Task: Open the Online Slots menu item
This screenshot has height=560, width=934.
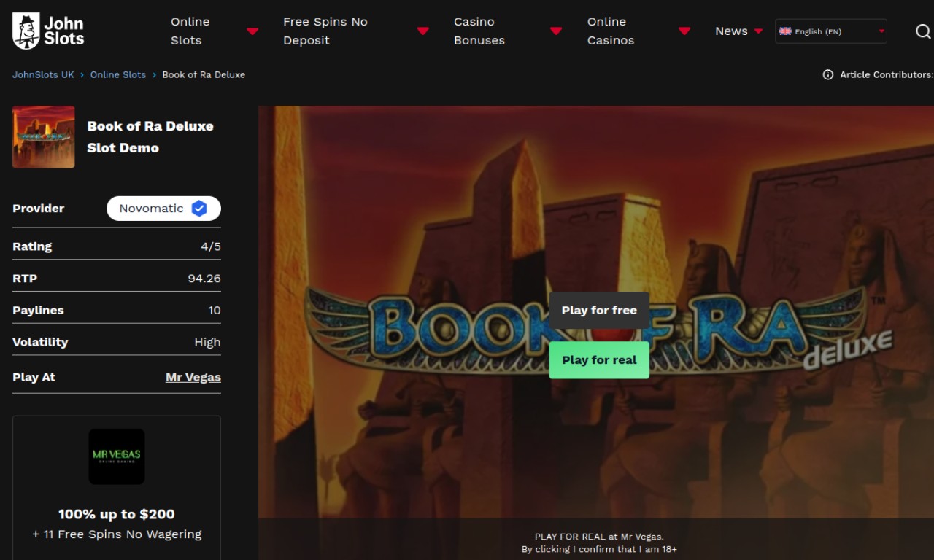Action: click(190, 31)
